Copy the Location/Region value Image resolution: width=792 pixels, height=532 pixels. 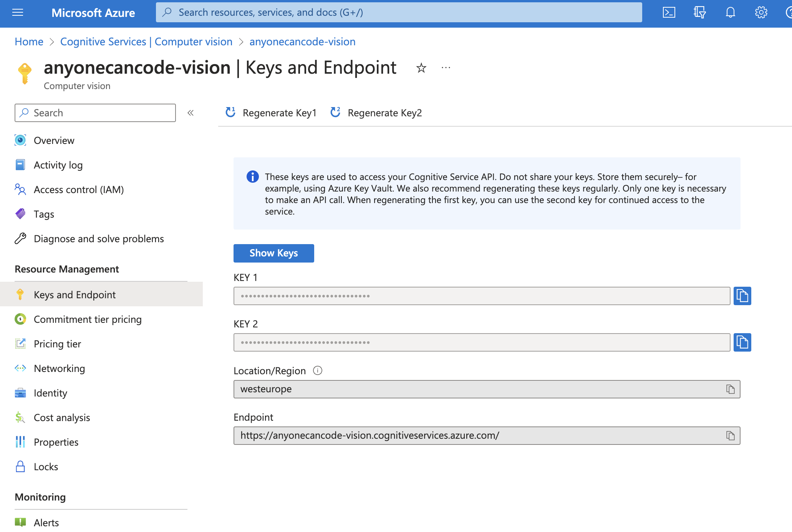click(x=730, y=389)
